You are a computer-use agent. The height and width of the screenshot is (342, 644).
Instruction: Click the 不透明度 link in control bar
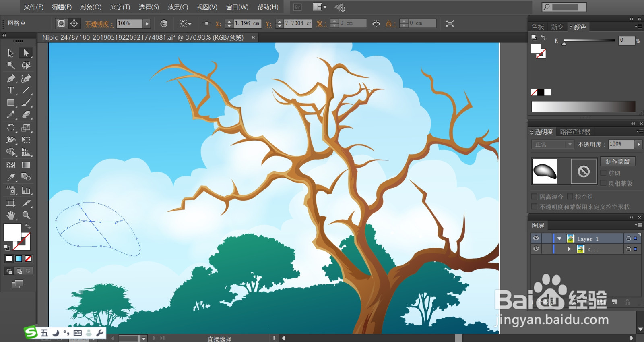click(x=99, y=24)
